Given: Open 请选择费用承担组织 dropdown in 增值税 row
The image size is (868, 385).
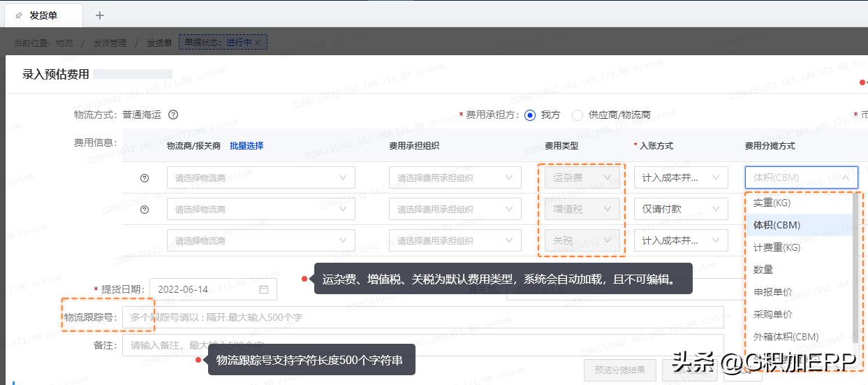Looking at the screenshot, I should tap(455, 209).
